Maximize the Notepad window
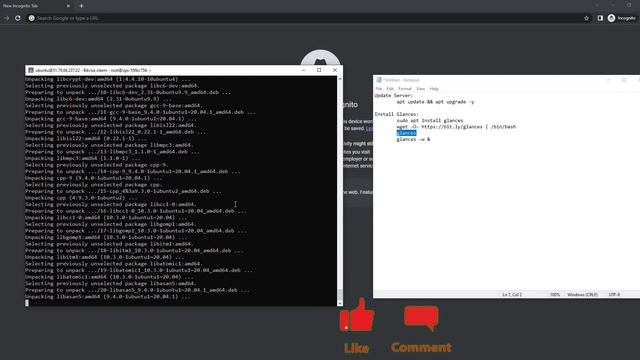 click(x=624, y=80)
